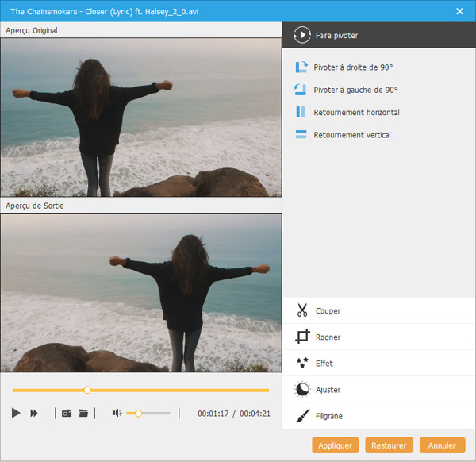Open the Filigrane watermark panel

coord(328,416)
